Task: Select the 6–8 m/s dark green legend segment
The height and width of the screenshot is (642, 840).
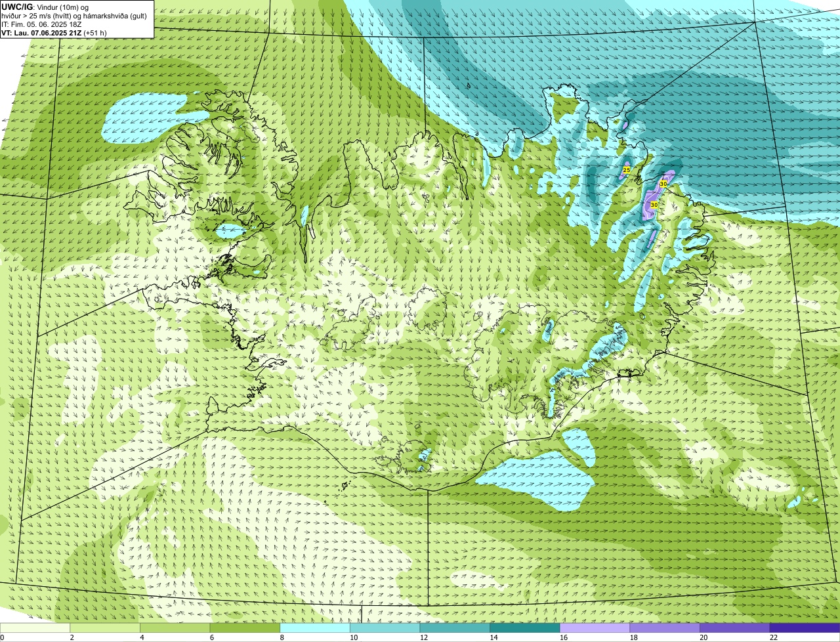Action: pyautogui.click(x=245, y=628)
